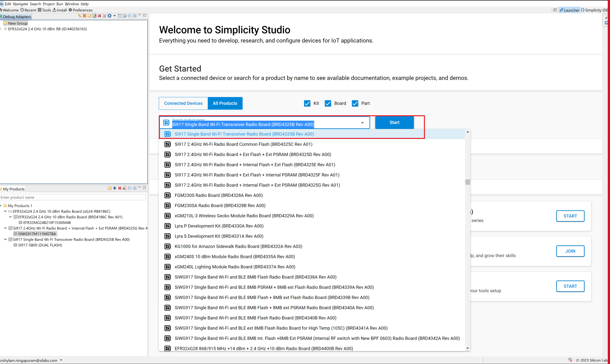Collapse Si917 Single Band tree node in My Products
The width and height of the screenshot is (610, 364).
tap(5, 239)
